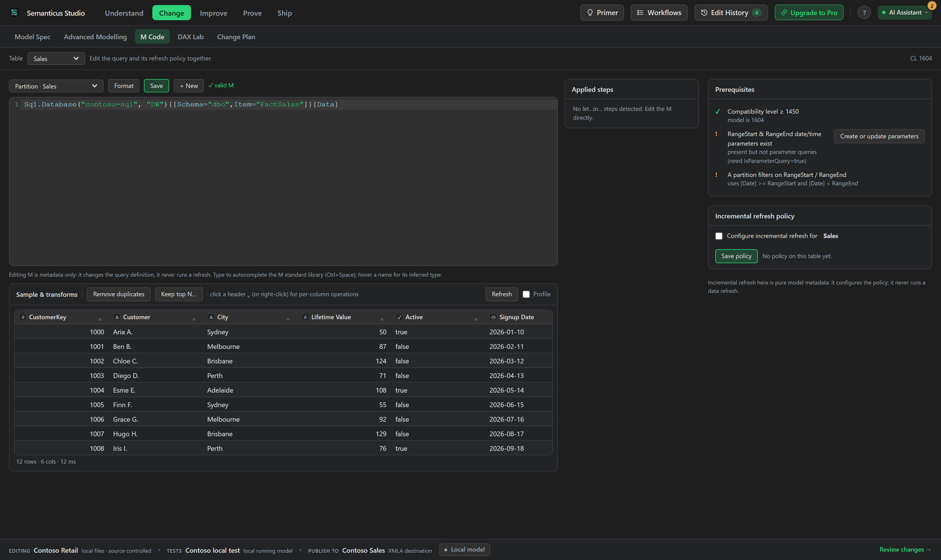Click the CustomerKey number type icon
The width and height of the screenshot is (941, 560).
tap(23, 317)
